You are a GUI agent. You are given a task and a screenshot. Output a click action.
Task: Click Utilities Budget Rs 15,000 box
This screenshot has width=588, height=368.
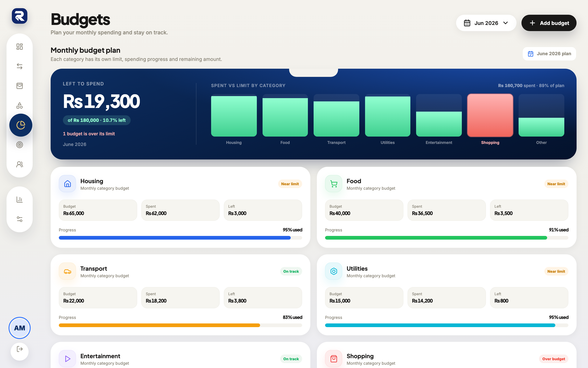[364, 298]
